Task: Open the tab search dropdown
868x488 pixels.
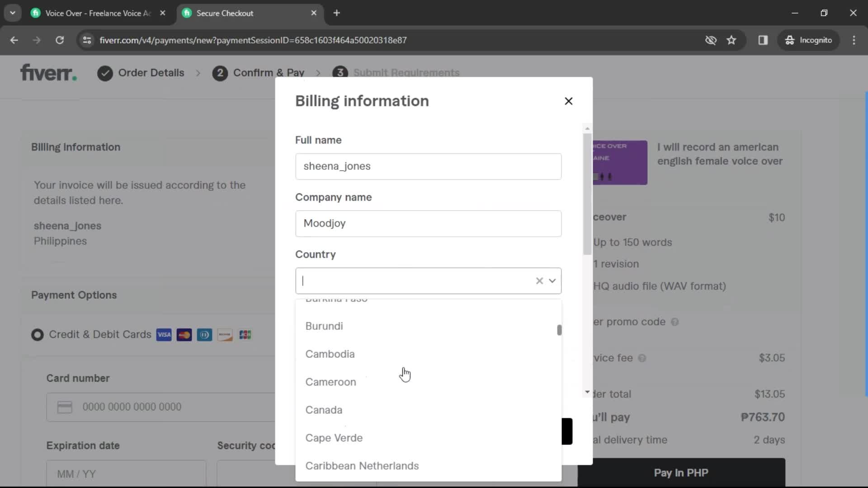Action: click(x=13, y=13)
